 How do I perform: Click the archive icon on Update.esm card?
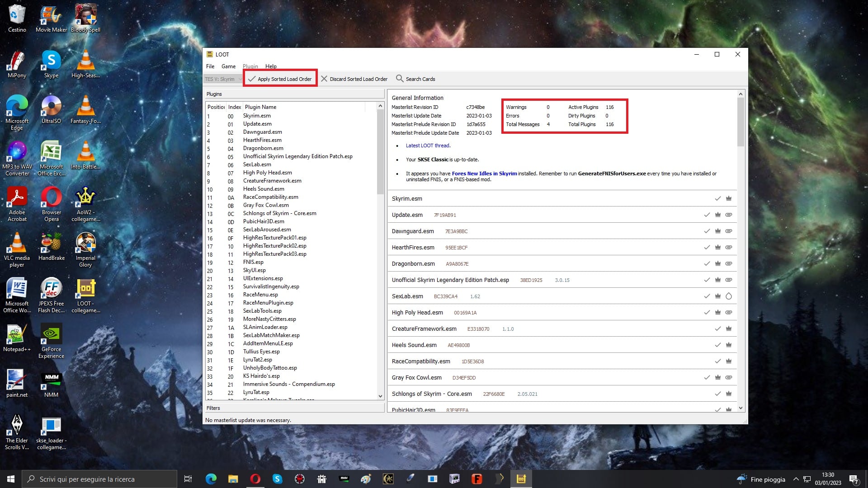729,215
